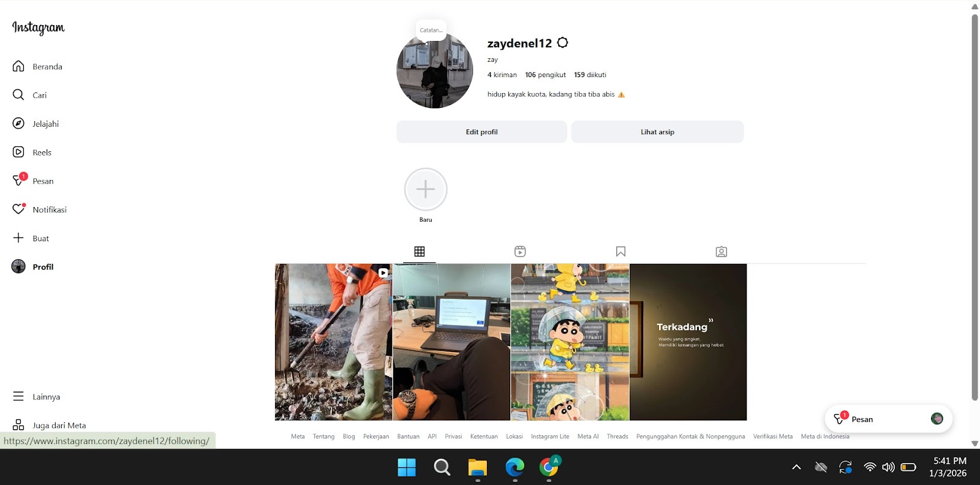Click the Lihat arsip button
980x485 pixels.
click(x=657, y=132)
